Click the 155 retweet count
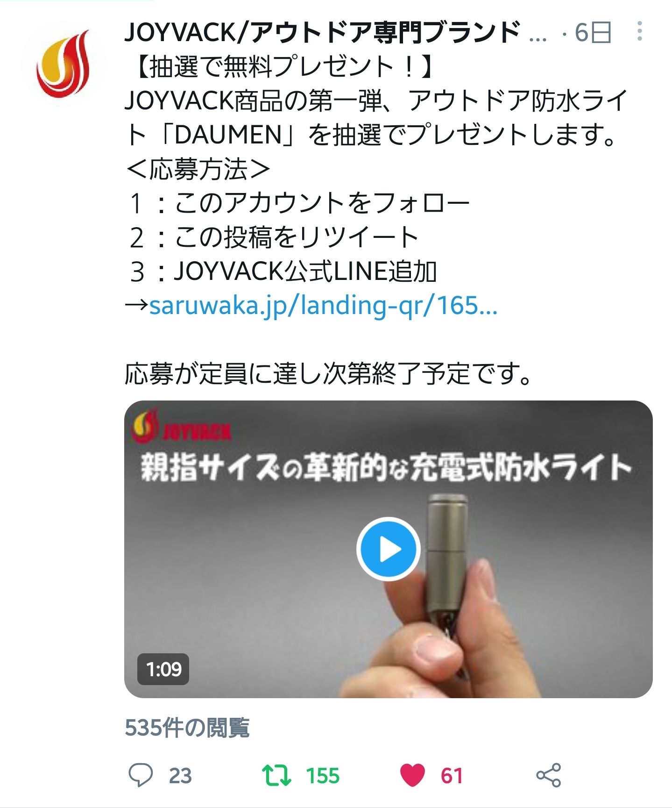672x808 pixels. (x=323, y=776)
